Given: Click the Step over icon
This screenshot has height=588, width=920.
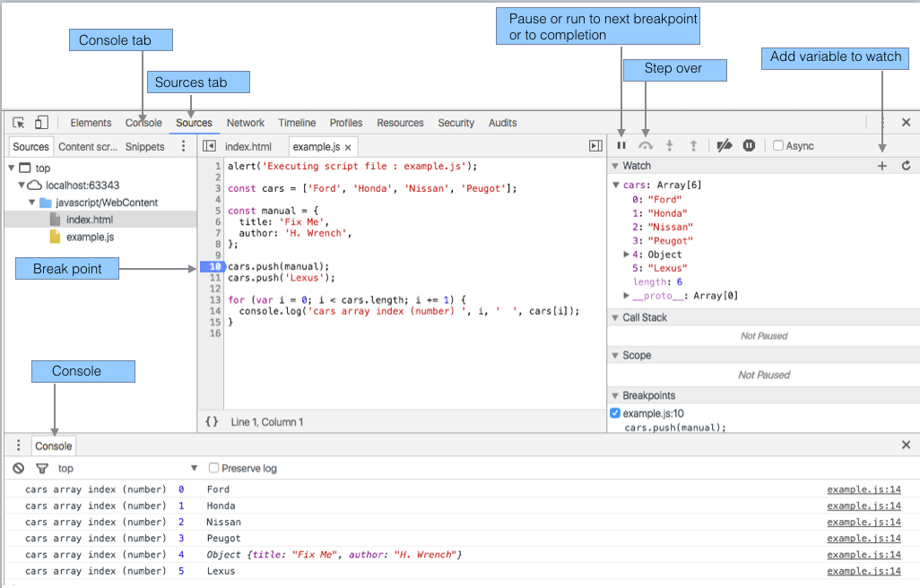Looking at the screenshot, I should pyautogui.click(x=645, y=145).
